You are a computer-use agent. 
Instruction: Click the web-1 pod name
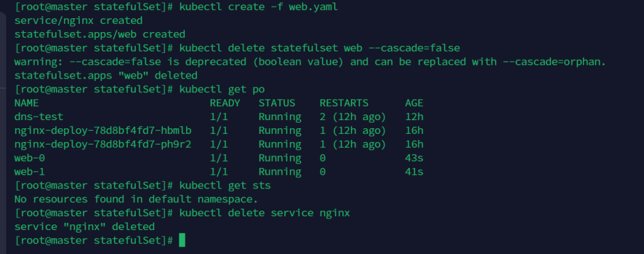coord(30,172)
